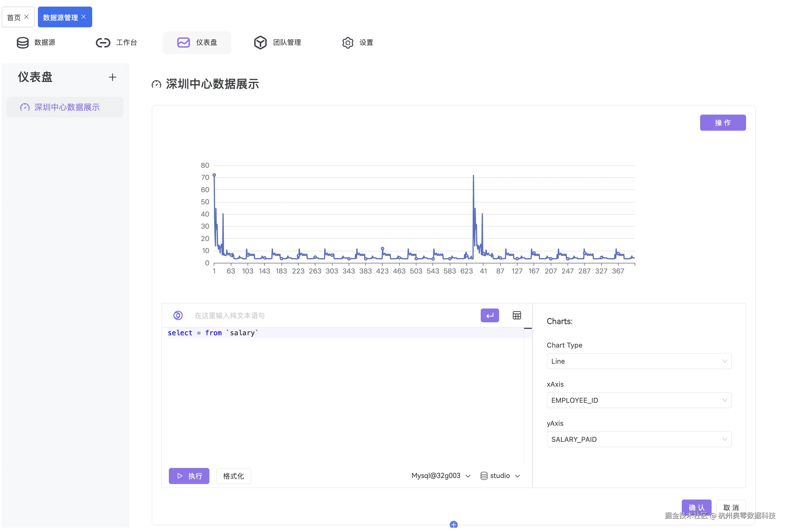788x532 pixels.
Task: Open the studio database selector
Action: click(x=500, y=476)
